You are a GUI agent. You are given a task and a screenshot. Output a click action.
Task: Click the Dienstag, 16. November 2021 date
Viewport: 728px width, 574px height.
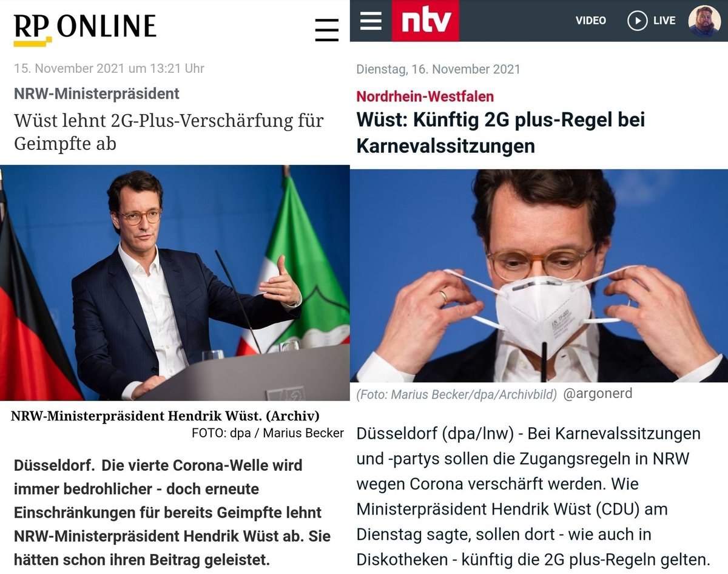(438, 69)
